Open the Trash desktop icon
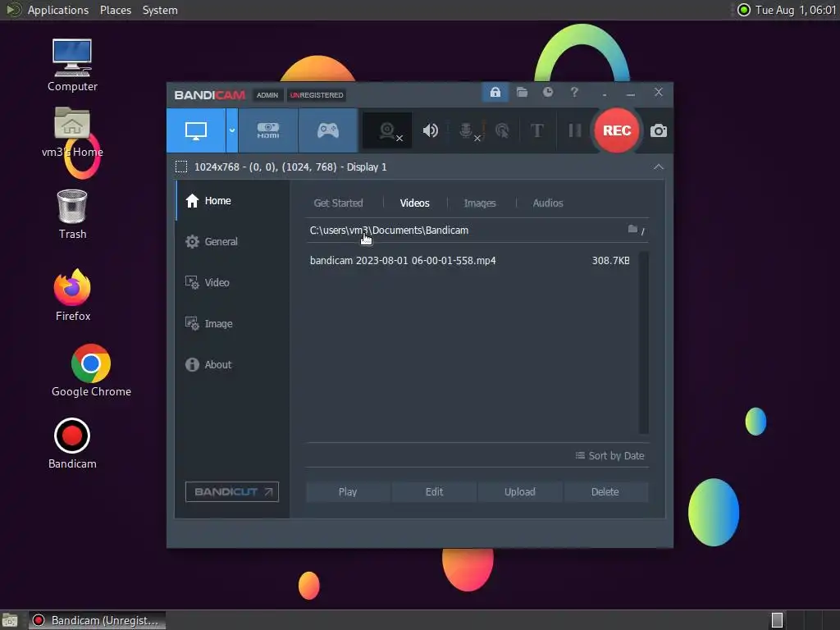The height and width of the screenshot is (630, 840). coord(72,214)
